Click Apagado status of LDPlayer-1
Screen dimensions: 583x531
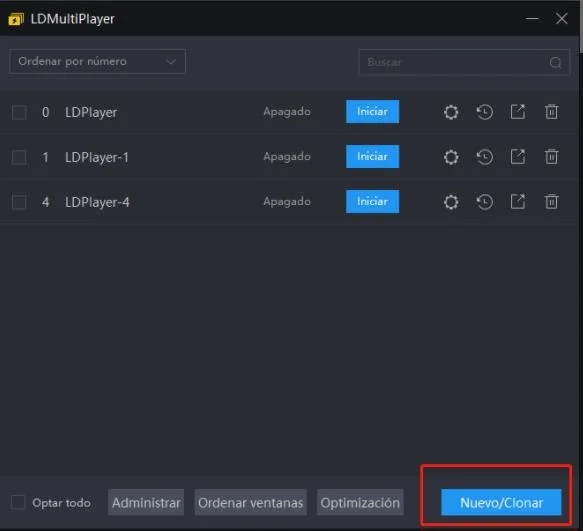tap(287, 157)
